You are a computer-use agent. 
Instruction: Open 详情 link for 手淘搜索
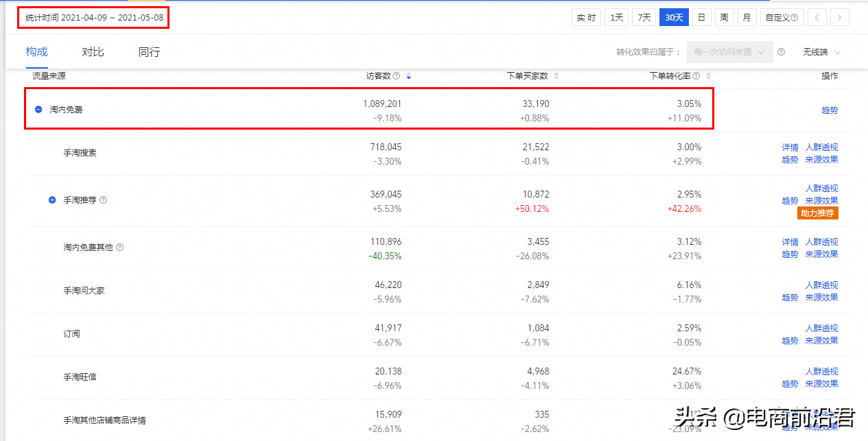[790, 147]
